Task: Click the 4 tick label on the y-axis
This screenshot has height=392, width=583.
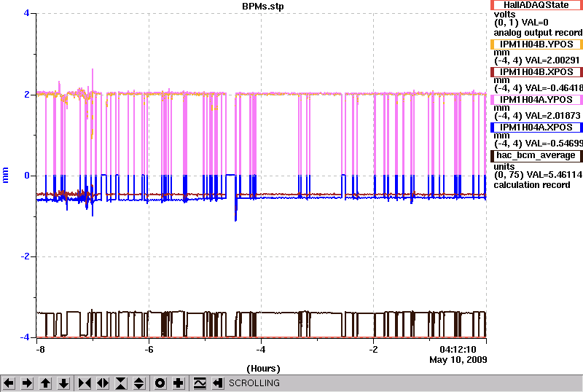Action: click(26, 13)
